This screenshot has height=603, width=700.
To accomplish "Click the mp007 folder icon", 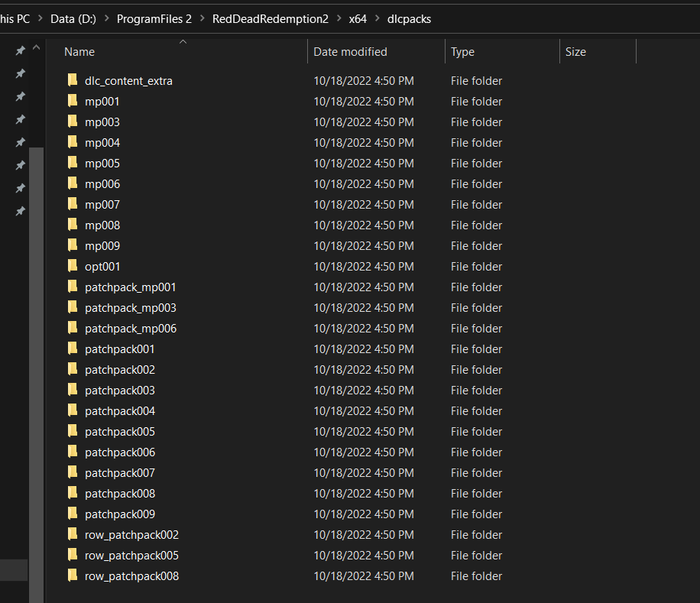I will point(73,203).
